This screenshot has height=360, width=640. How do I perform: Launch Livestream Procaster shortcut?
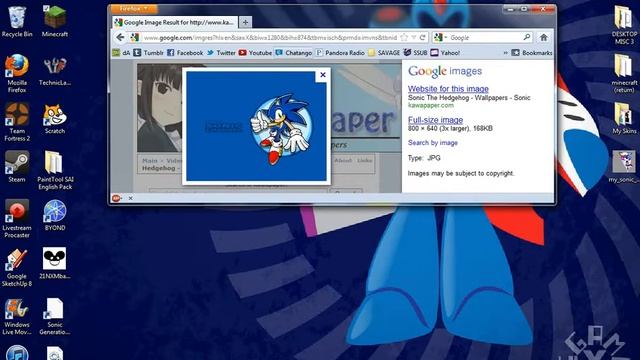point(17,219)
